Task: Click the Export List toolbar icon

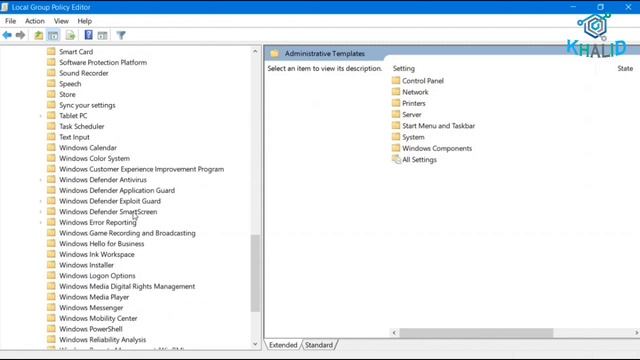Action: 70,35
